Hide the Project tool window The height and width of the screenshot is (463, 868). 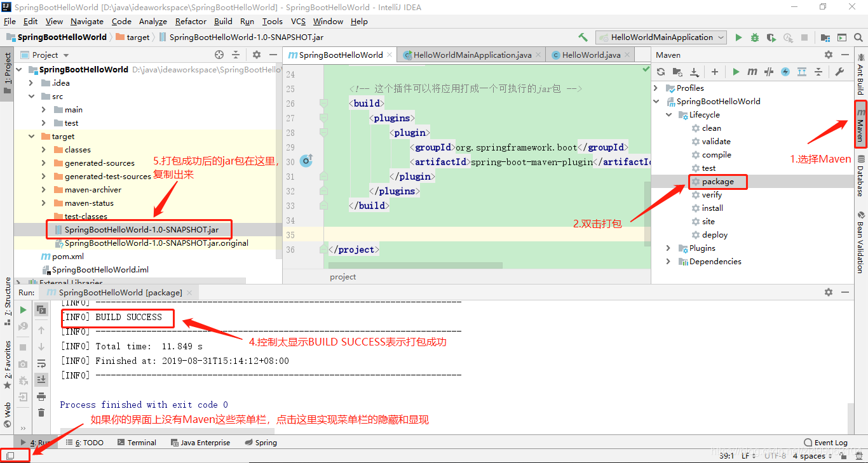pyautogui.click(x=273, y=55)
